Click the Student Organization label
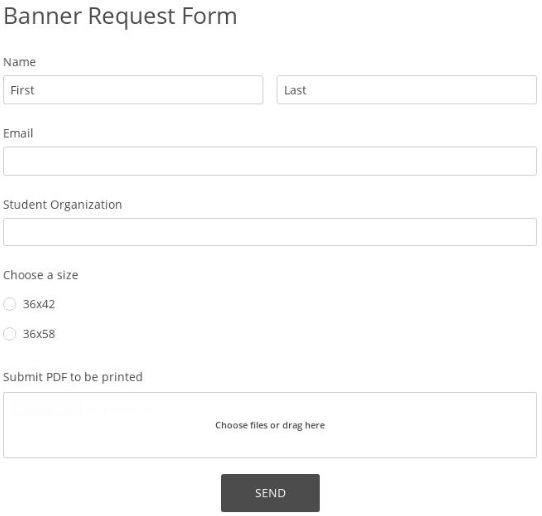542x516 pixels. click(x=63, y=205)
